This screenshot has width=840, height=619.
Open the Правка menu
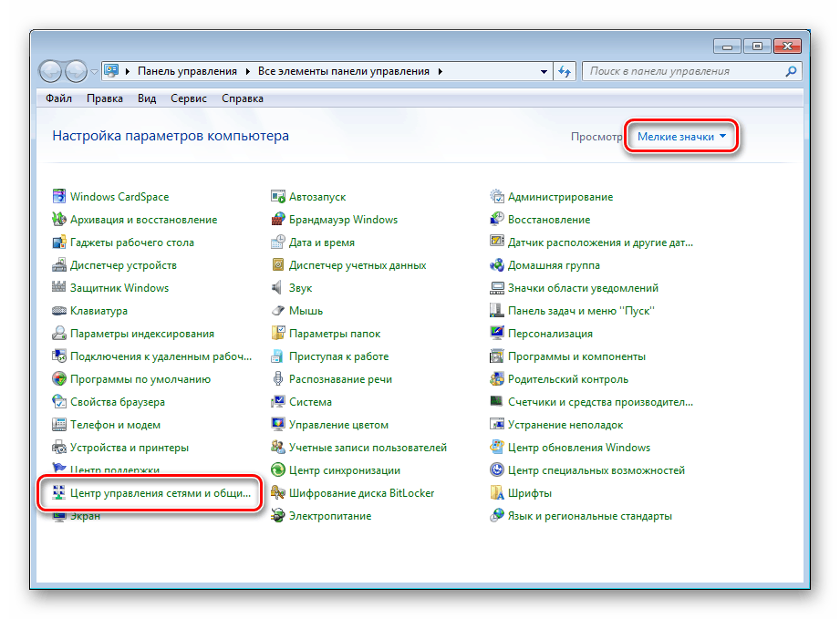click(x=105, y=98)
